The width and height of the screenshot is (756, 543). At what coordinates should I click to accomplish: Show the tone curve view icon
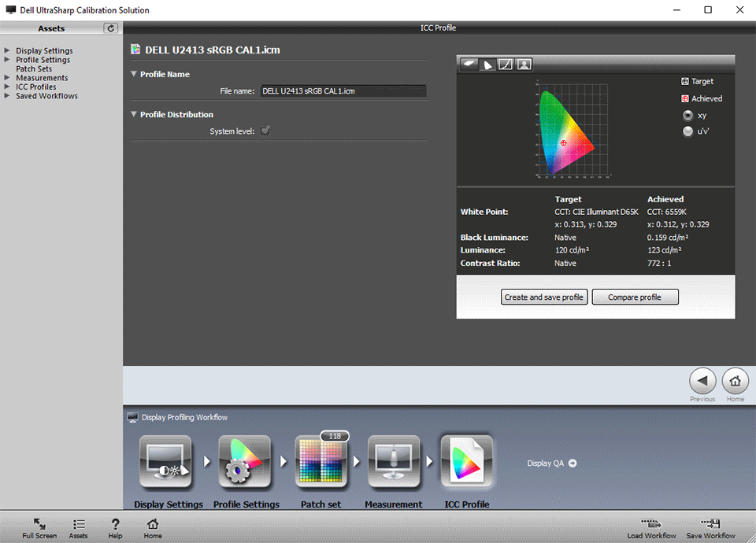tap(506, 64)
